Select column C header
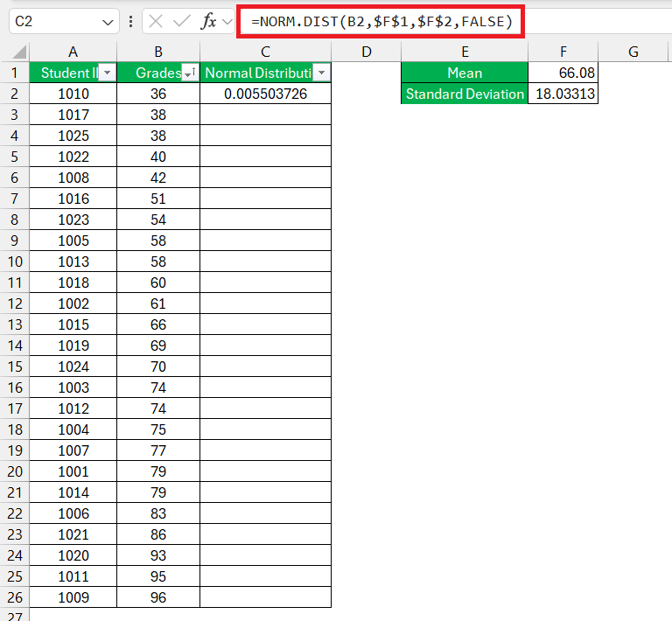Viewport: 672px width, 621px height. [x=265, y=52]
